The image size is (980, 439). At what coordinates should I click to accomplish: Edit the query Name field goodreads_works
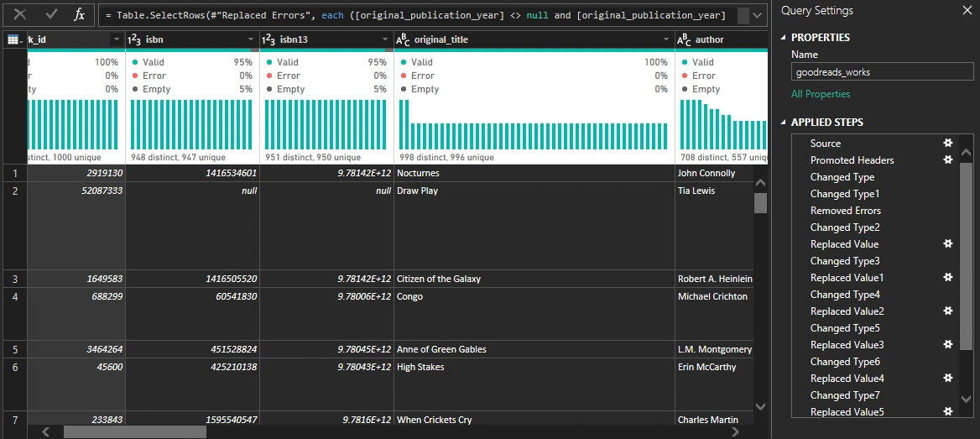882,72
